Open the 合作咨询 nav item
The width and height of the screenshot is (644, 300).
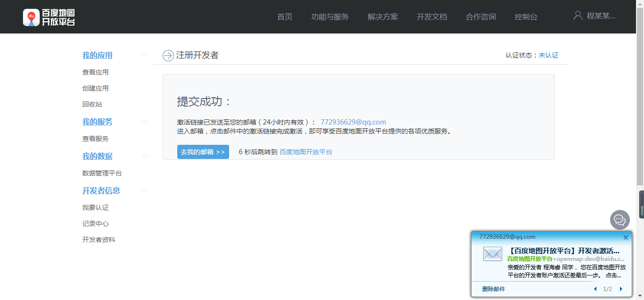tap(481, 17)
